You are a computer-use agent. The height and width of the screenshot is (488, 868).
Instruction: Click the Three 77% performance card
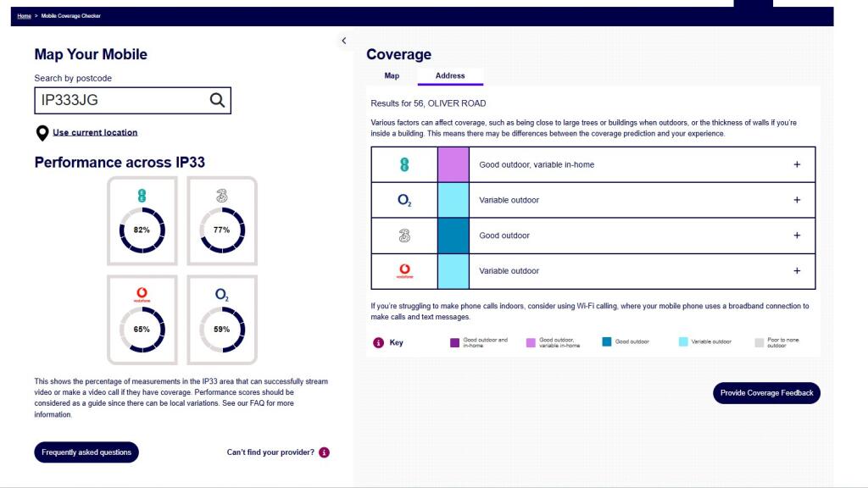click(221, 221)
